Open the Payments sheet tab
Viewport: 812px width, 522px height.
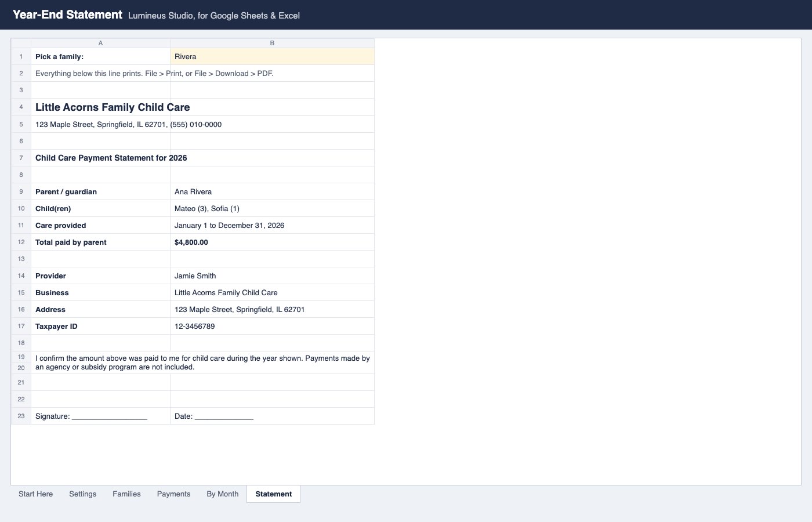point(173,494)
